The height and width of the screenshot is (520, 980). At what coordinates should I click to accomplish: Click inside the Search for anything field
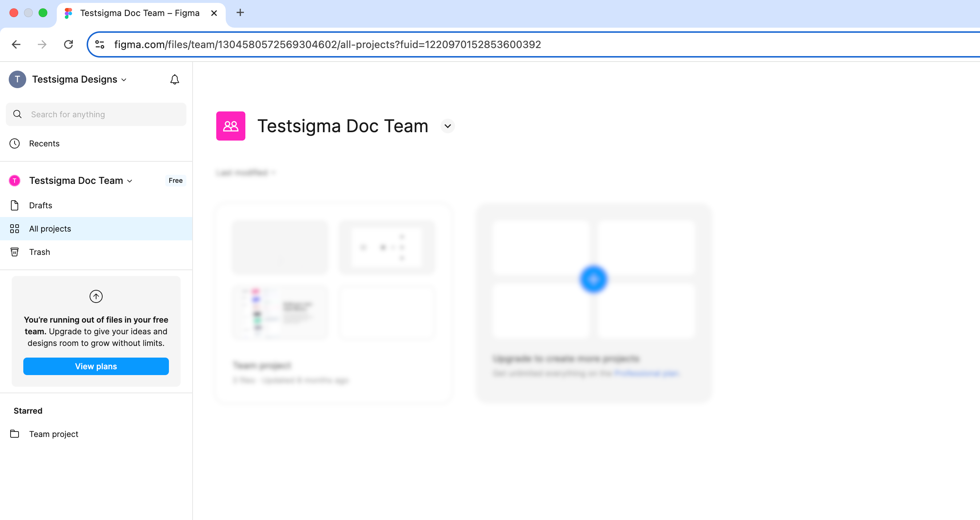95,114
